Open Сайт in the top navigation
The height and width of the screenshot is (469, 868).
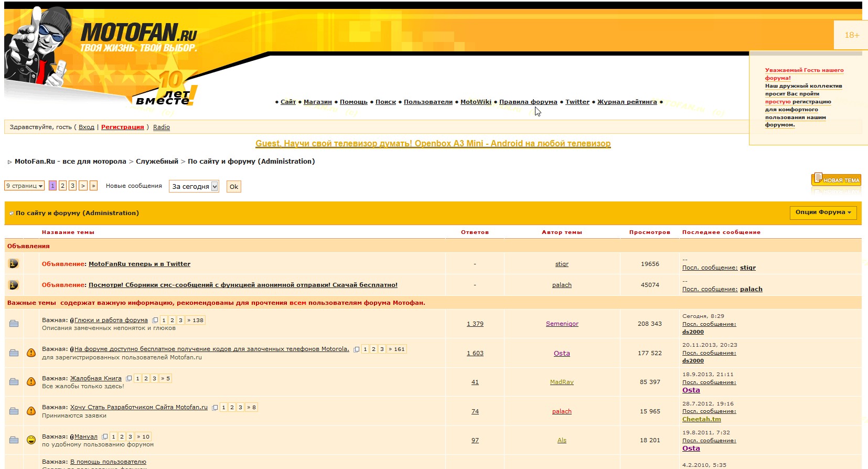click(288, 102)
